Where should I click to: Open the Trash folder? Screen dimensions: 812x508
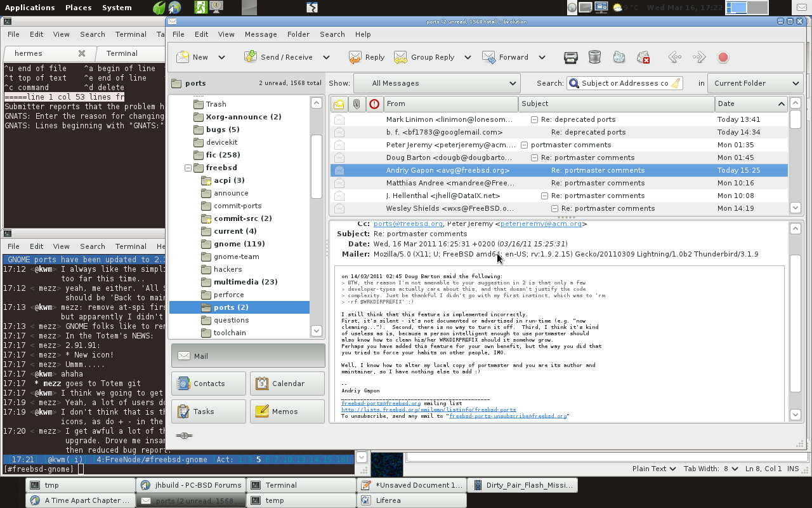pyautogui.click(x=216, y=104)
